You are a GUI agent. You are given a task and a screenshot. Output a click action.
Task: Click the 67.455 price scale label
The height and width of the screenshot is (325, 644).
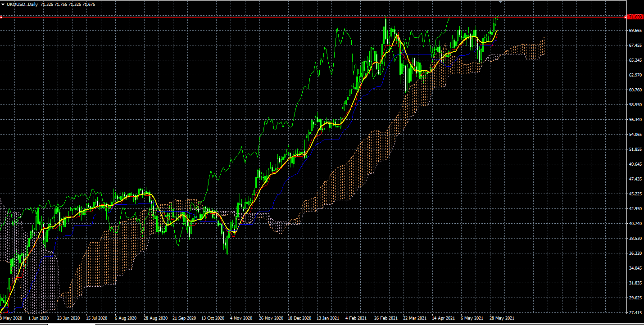click(x=635, y=45)
